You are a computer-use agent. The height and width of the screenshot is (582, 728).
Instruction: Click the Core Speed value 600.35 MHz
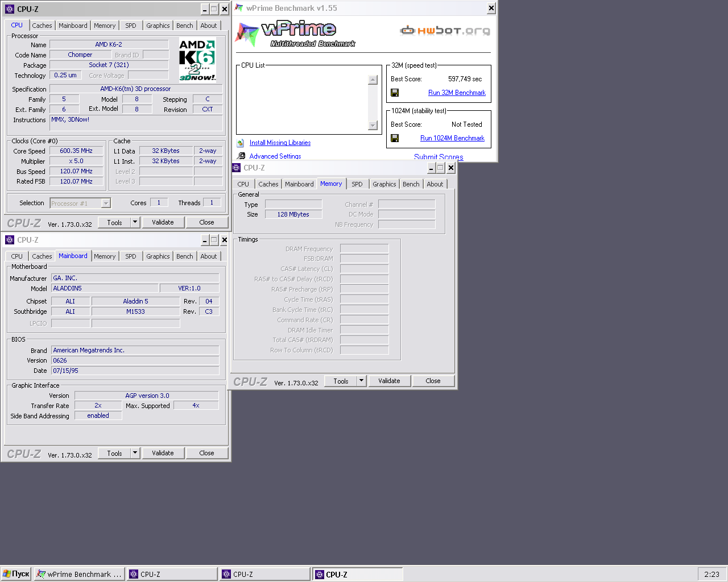[76, 151]
